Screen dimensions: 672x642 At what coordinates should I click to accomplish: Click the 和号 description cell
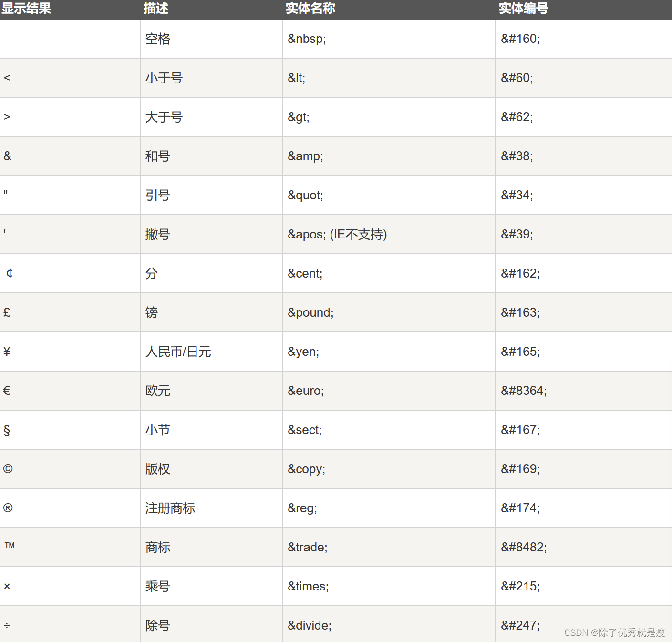[158, 156]
